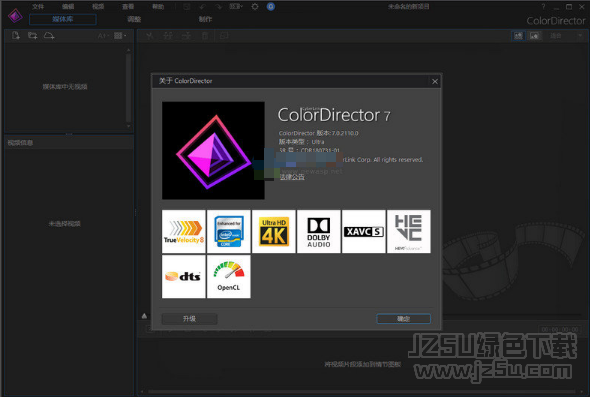This screenshot has width=590, height=397.
Task: Open the library view layout dropdown
Action: click(120, 36)
